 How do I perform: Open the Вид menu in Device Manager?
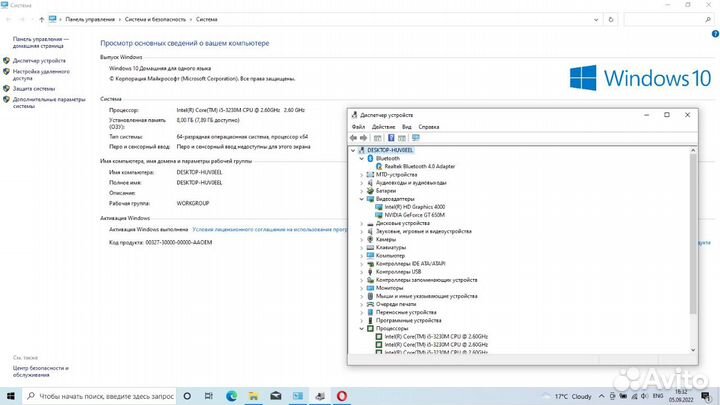click(x=407, y=127)
